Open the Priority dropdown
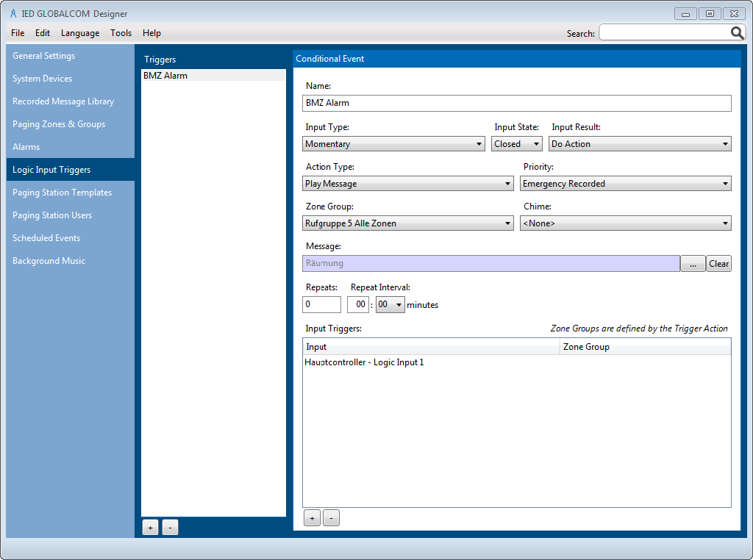 pos(625,184)
